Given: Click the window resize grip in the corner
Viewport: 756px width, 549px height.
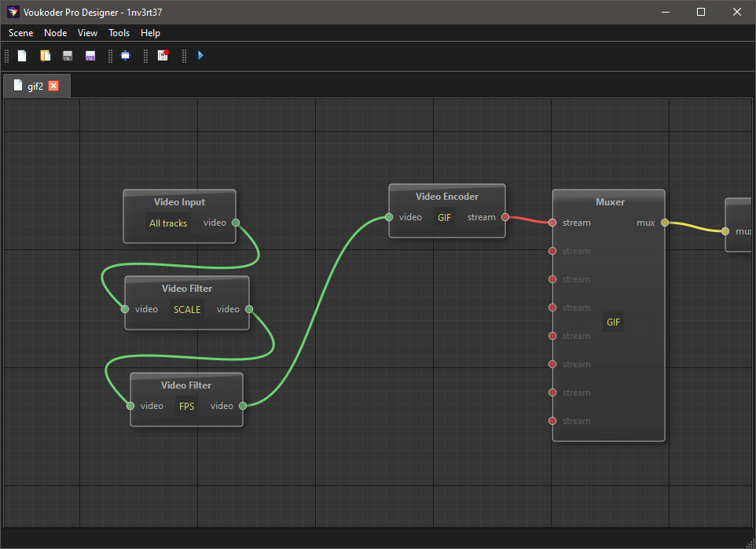Looking at the screenshot, I should point(750,543).
